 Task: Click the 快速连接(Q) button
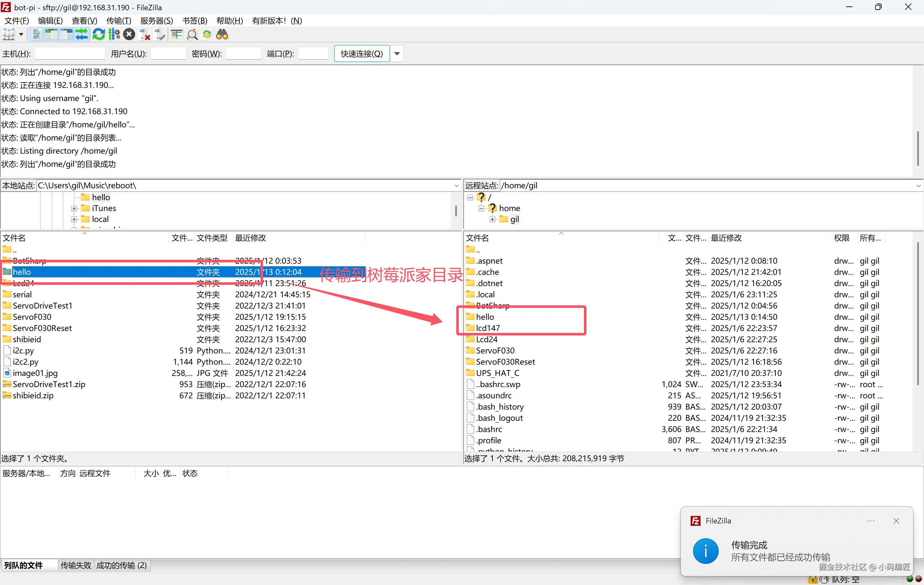click(x=362, y=54)
